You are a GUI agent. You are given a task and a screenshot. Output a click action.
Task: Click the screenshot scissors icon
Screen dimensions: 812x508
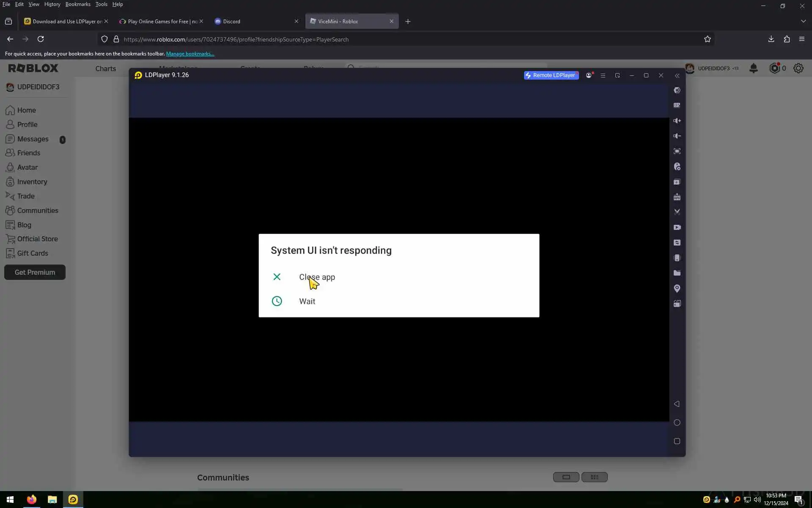pyautogui.click(x=677, y=212)
